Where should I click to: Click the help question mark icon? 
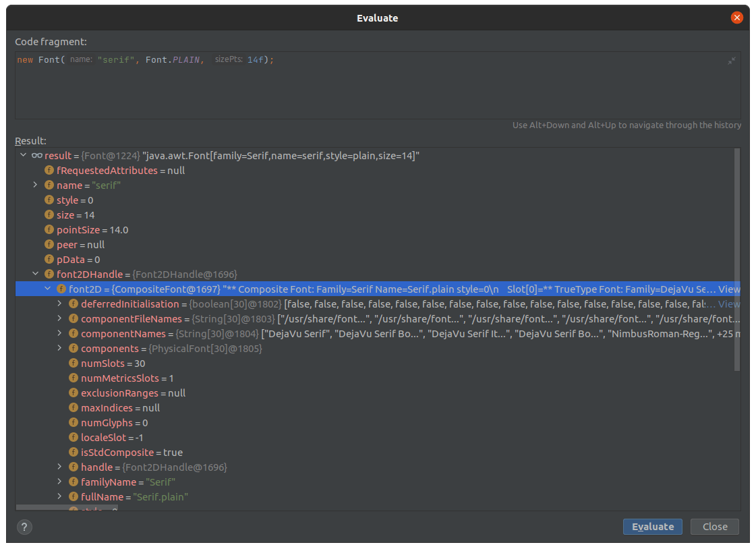25,527
